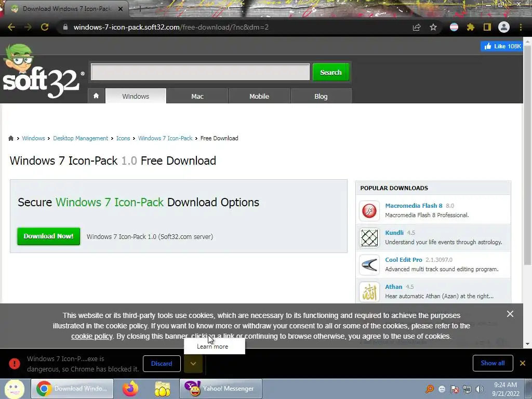Screen dimensions: 532x399
Task: Click the breadcrumb home icon
Action: coord(11,138)
